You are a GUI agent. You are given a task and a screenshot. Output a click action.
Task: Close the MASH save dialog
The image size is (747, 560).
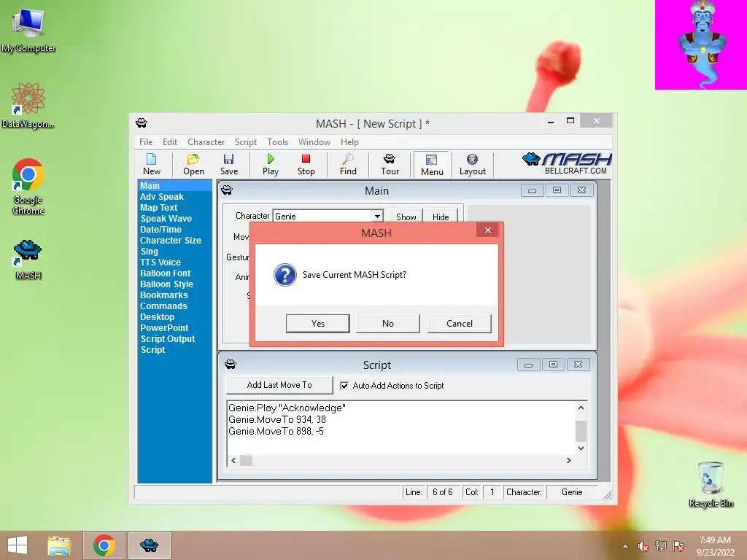tap(488, 230)
